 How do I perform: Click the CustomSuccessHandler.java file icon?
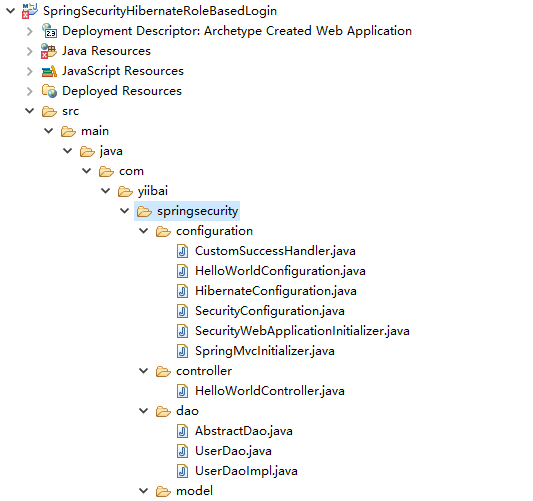pos(183,251)
